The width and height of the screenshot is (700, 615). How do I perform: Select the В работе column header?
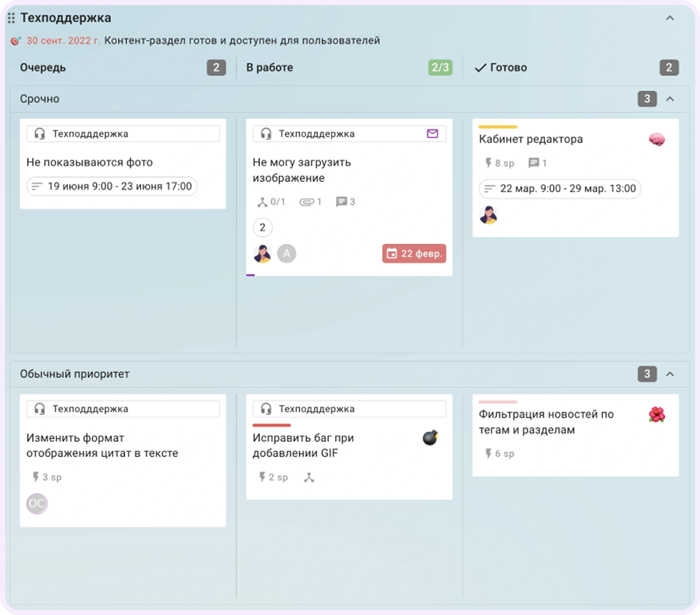(270, 67)
